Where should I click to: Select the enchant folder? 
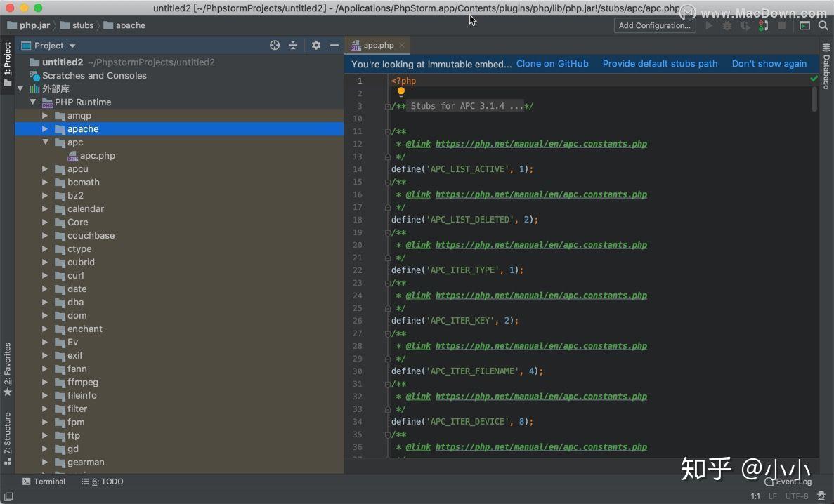(x=79, y=329)
